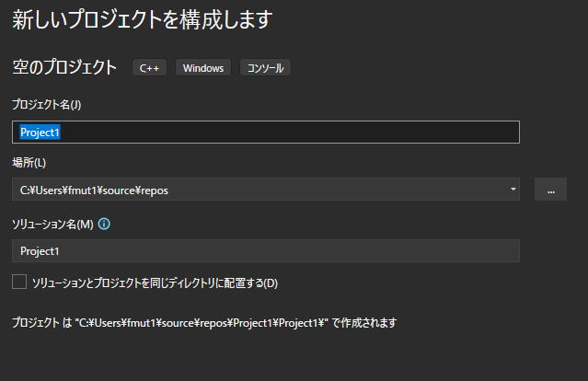Click the info icon beside ソリューション名
Image resolution: width=588 pixels, height=381 pixels.
pyautogui.click(x=104, y=224)
